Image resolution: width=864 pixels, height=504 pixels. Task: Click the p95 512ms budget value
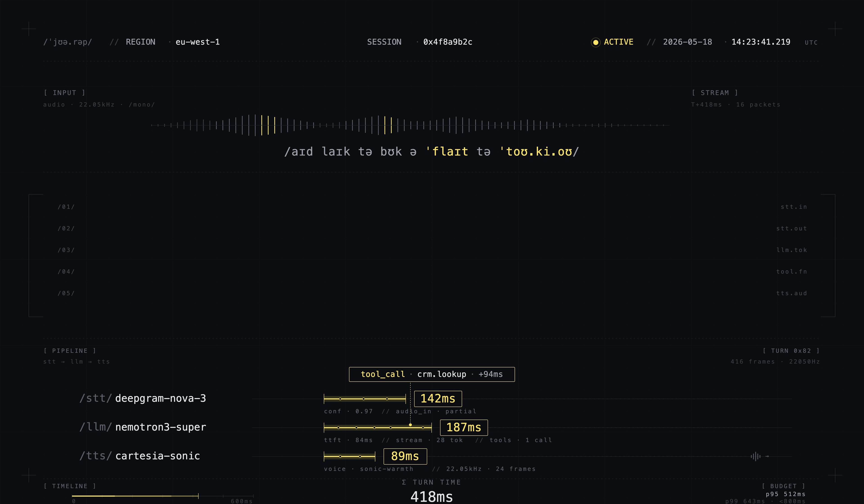point(785,494)
